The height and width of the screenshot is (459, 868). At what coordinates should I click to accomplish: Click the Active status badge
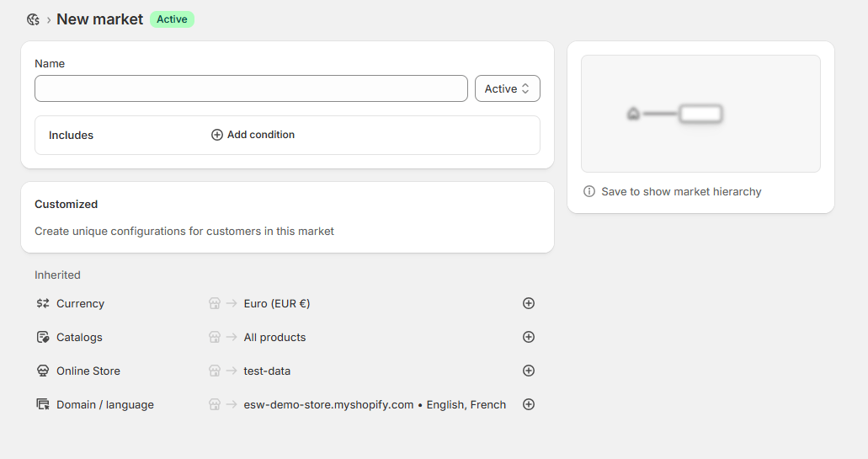tap(172, 19)
